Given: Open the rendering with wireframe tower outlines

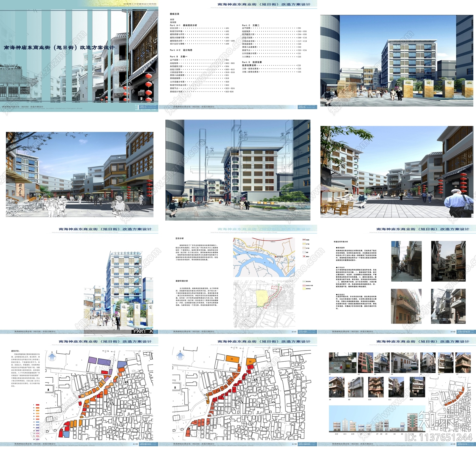Looking at the screenshot, I should (238, 170).
